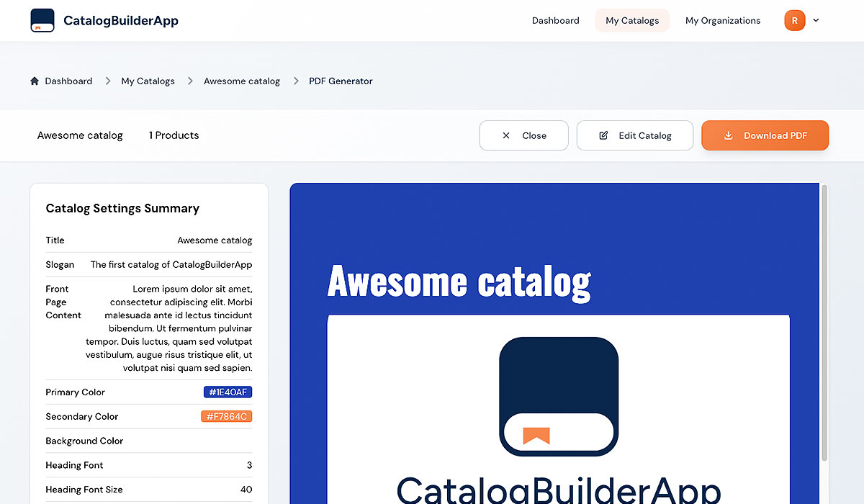Click the Edit Catalog button
This screenshot has height=504, width=864.
point(634,135)
